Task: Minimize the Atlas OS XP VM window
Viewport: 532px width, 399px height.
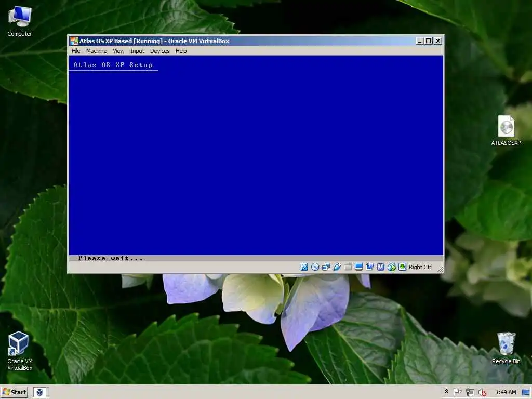Action: [x=420, y=41]
